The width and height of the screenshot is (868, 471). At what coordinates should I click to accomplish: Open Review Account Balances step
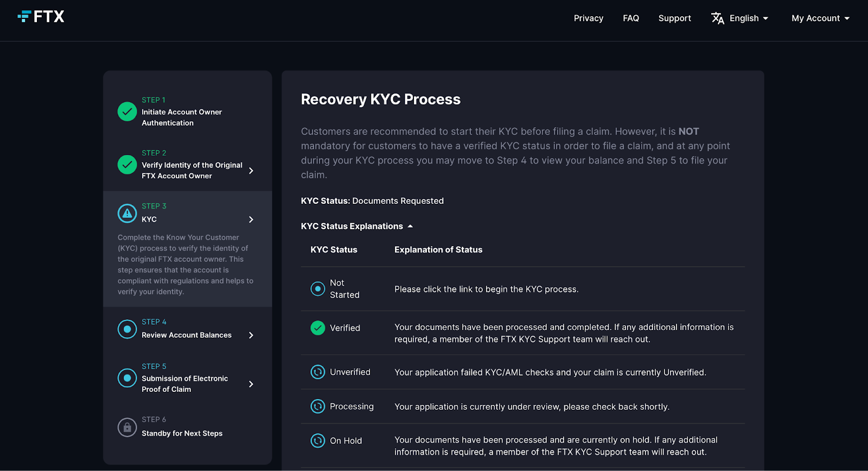point(187,335)
